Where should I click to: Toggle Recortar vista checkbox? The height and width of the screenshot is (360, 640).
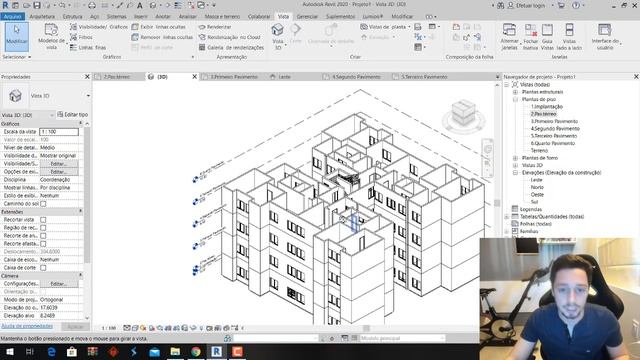click(43, 220)
